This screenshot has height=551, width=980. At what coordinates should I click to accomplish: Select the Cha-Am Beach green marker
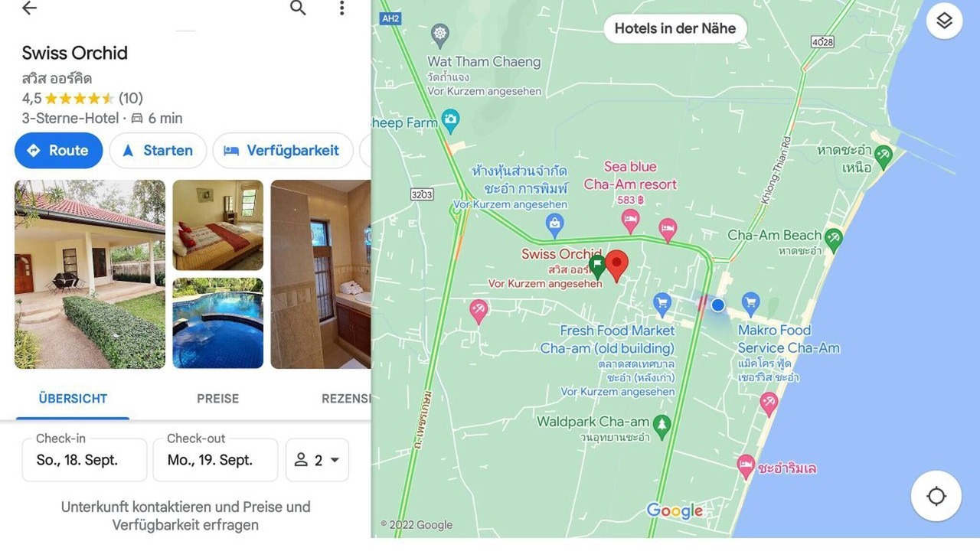pyautogui.click(x=833, y=239)
